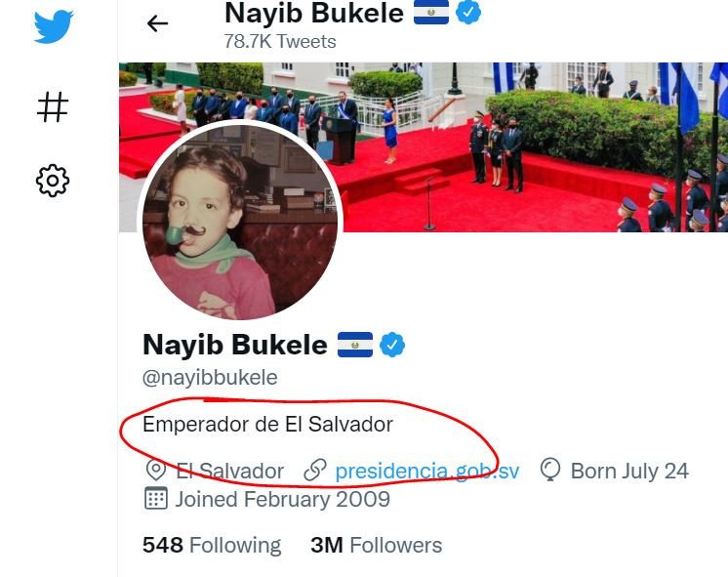Click the birthday balloon icon

(550, 470)
